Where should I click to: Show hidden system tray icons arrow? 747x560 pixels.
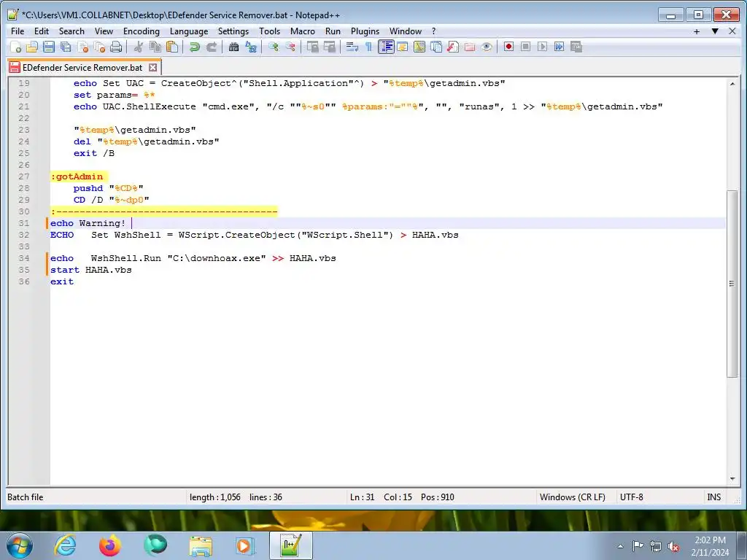tap(620, 546)
